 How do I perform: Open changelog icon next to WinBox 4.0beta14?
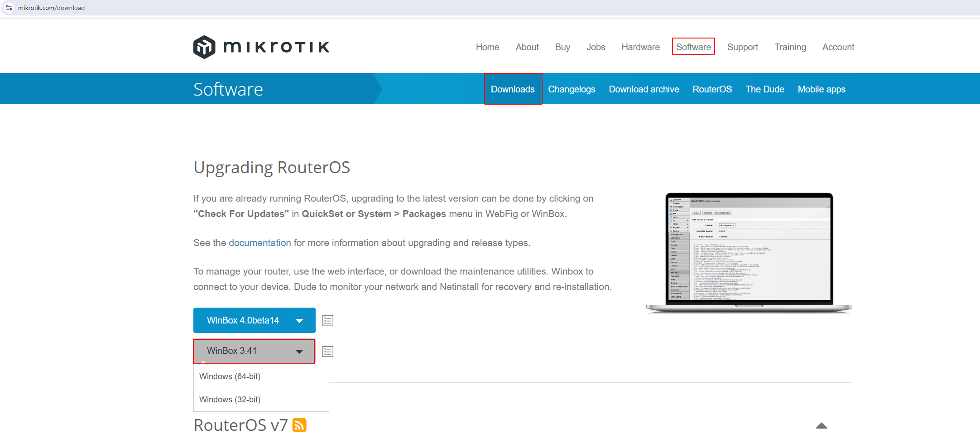[x=328, y=321]
